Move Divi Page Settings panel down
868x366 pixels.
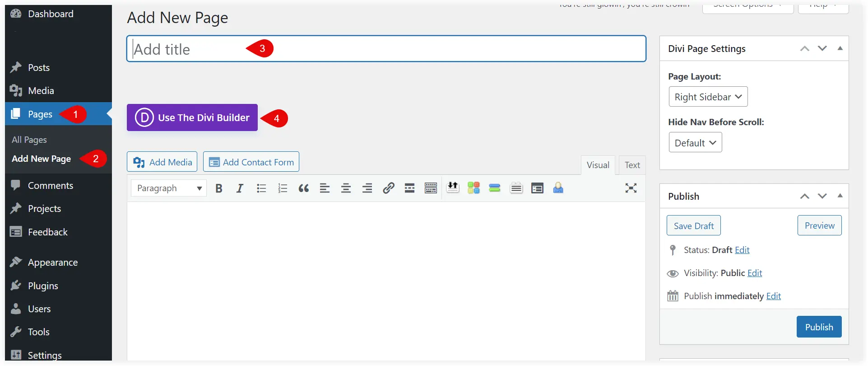click(x=822, y=49)
